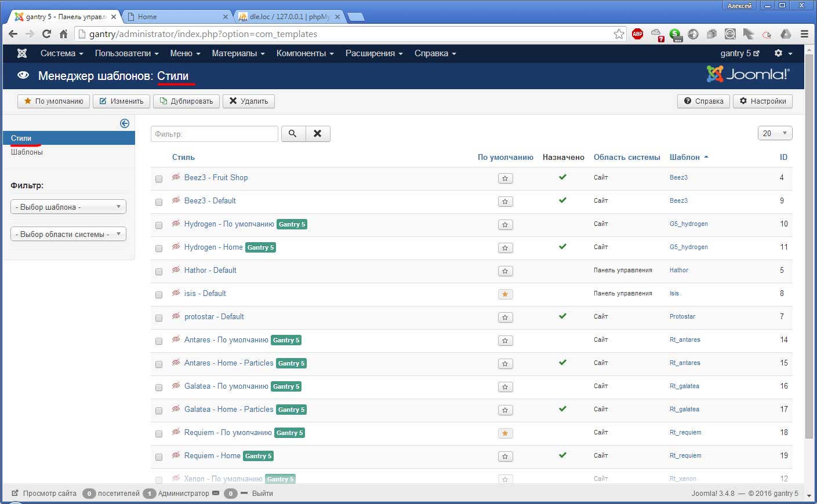Preview icon next to Antares - По умолчанию

click(x=176, y=339)
